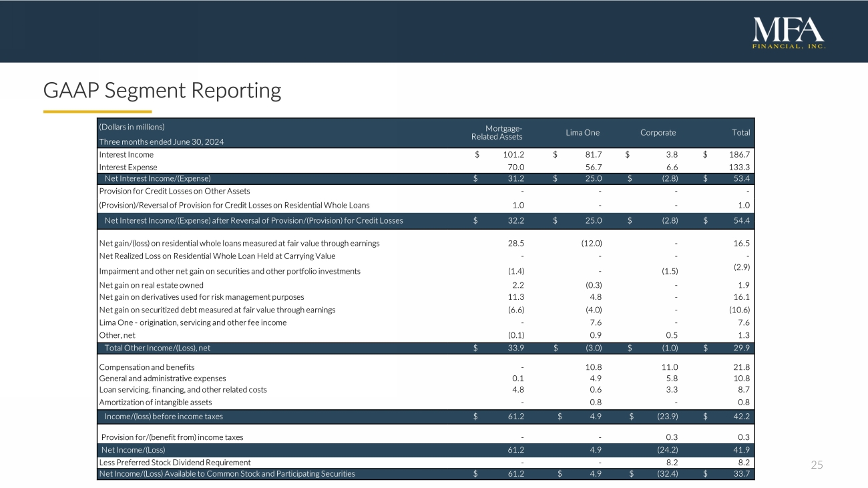Click the yellow underline beneath the title
868x488 pixels.
point(97,111)
